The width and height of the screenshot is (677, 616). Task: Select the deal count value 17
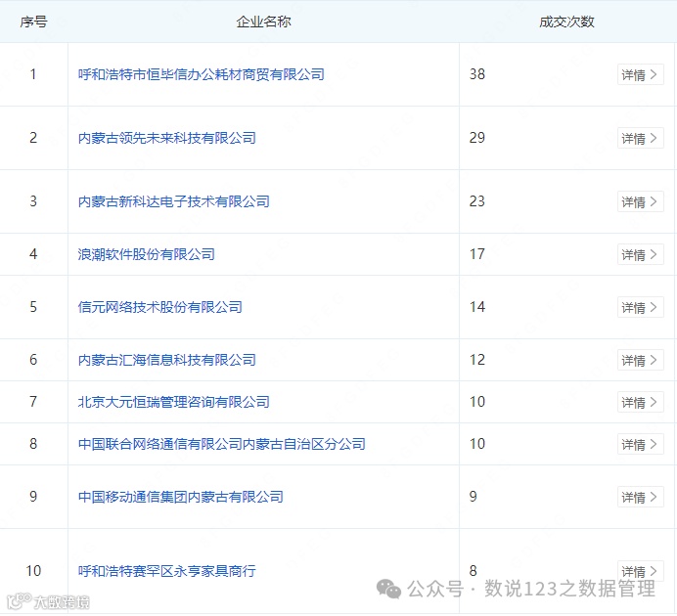point(477,254)
